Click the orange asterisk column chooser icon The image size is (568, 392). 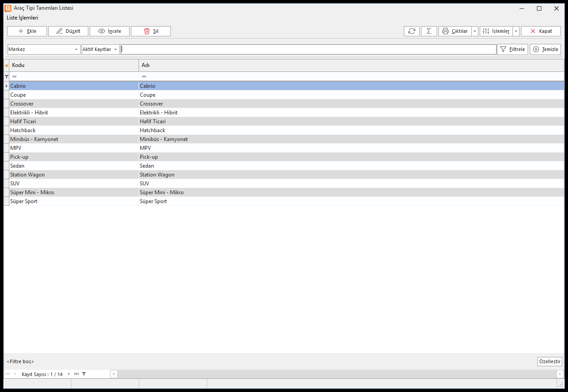(x=6, y=66)
